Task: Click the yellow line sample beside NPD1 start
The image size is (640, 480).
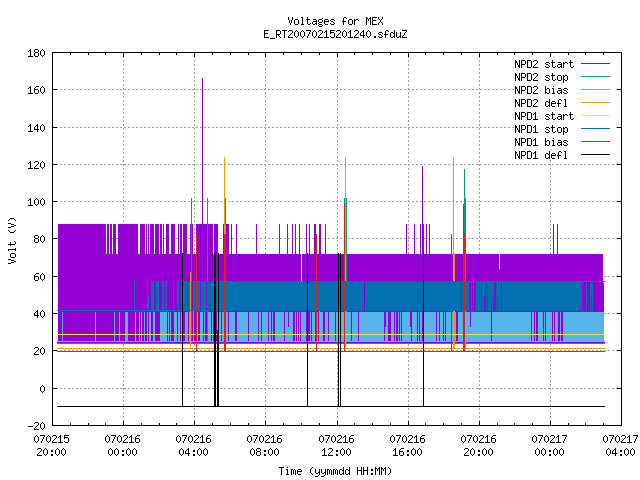Action: click(595, 116)
